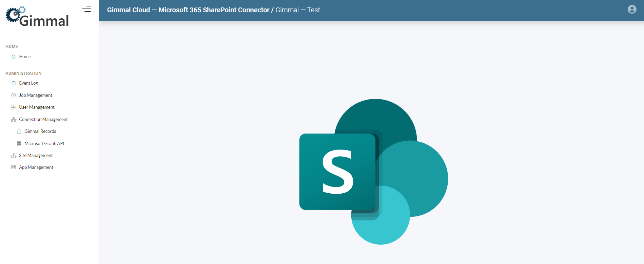Click the Gimmal logo
Image resolution: width=644 pixels, height=264 pixels.
pyautogui.click(x=37, y=17)
